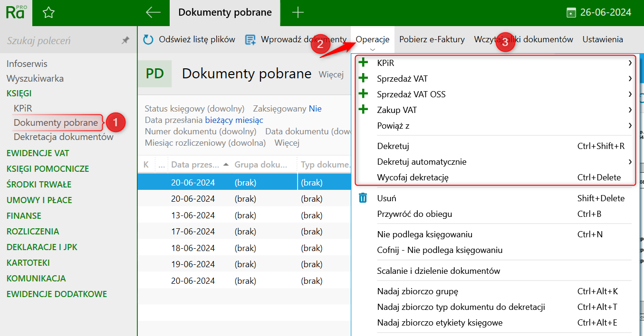
Task: Type in the Szukaj poleceń search field
Action: tap(57, 41)
